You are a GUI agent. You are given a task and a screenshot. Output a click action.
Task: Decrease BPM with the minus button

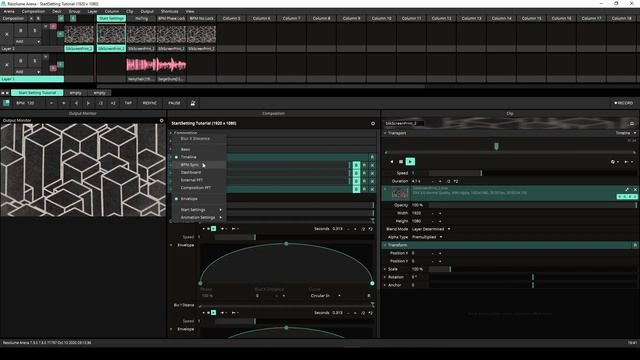coord(51,103)
